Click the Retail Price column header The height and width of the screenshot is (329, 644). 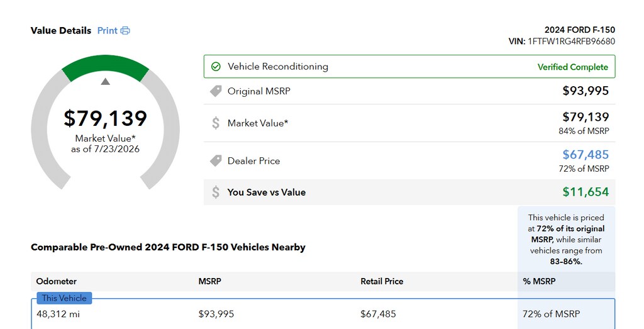(382, 281)
